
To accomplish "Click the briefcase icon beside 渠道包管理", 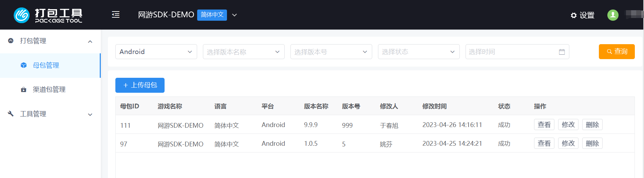I will (23, 90).
